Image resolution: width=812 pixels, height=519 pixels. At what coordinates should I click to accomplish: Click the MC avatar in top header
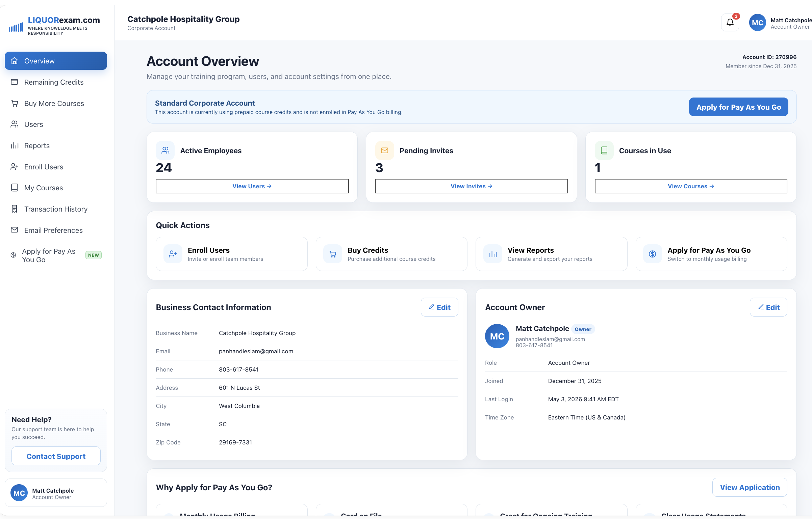[757, 23]
